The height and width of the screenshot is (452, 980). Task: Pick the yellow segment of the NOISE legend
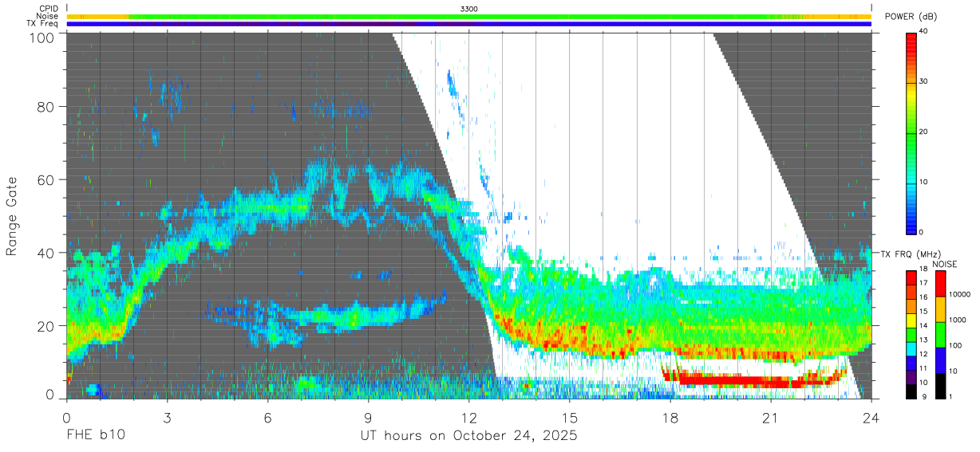pyautogui.click(x=939, y=309)
